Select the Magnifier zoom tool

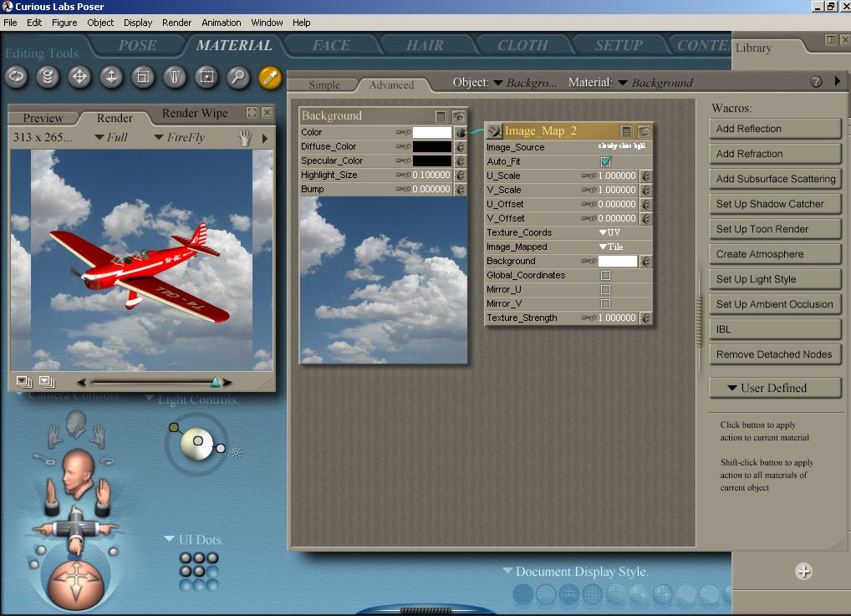click(238, 78)
